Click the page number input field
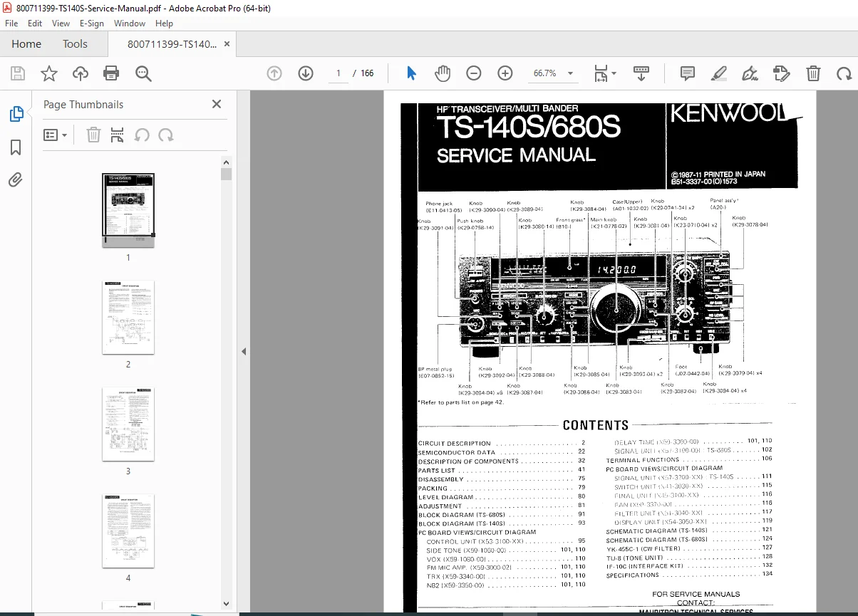 (x=338, y=73)
